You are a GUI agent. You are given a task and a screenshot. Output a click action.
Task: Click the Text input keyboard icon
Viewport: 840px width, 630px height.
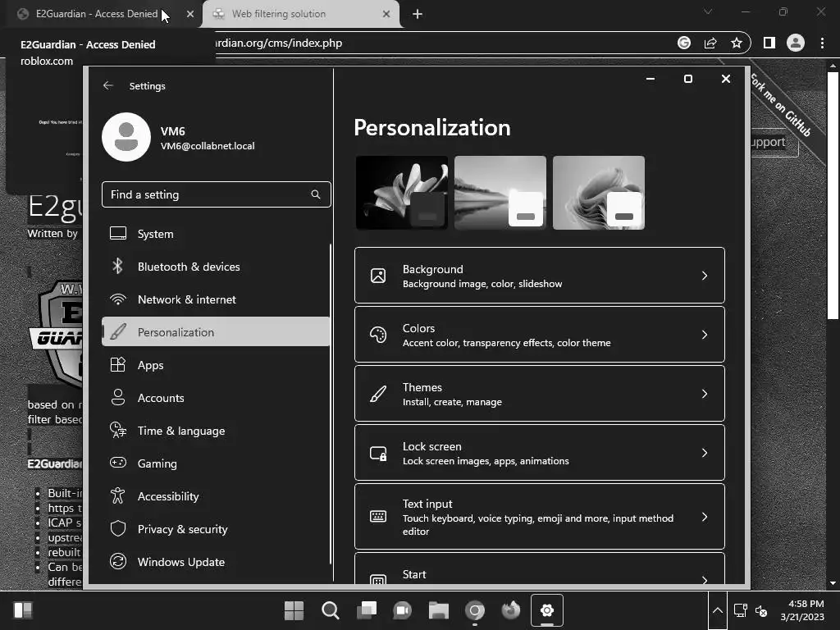378,517
